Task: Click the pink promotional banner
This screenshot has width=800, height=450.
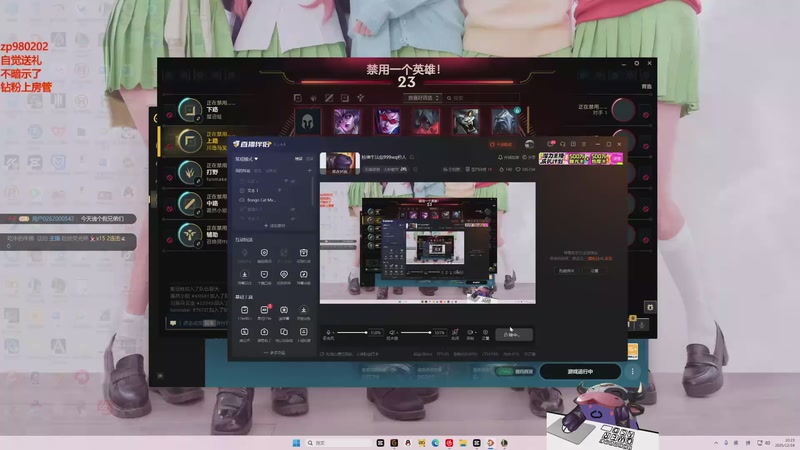Action: (581, 159)
